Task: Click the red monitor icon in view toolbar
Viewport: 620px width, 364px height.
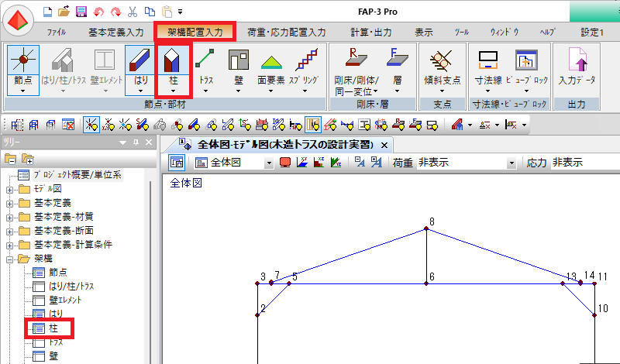Action: pos(285,162)
